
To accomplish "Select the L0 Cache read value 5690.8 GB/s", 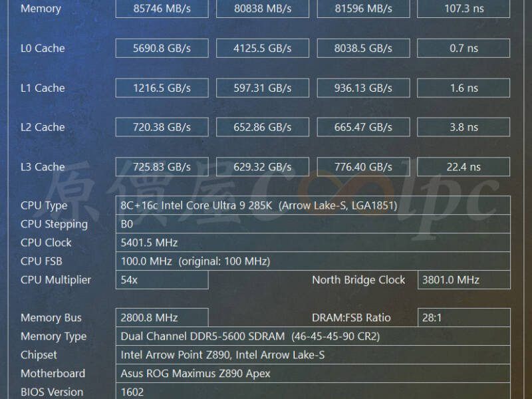I will pyautogui.click(x=162, y=48).
